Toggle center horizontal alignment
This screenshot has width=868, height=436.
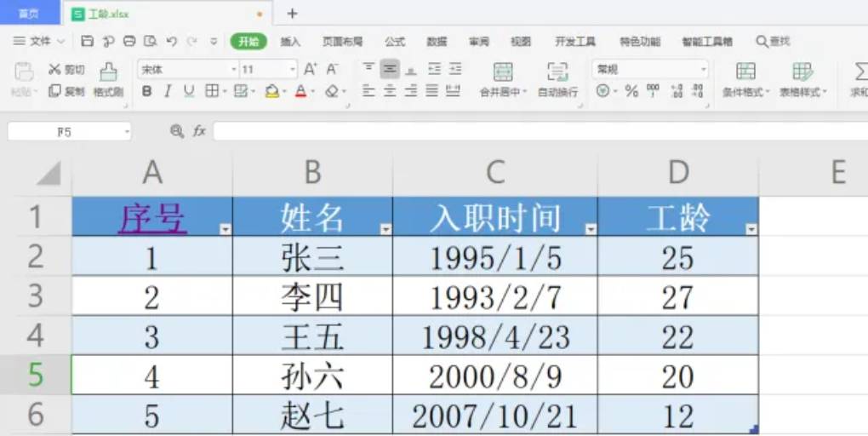pos(390,91)
